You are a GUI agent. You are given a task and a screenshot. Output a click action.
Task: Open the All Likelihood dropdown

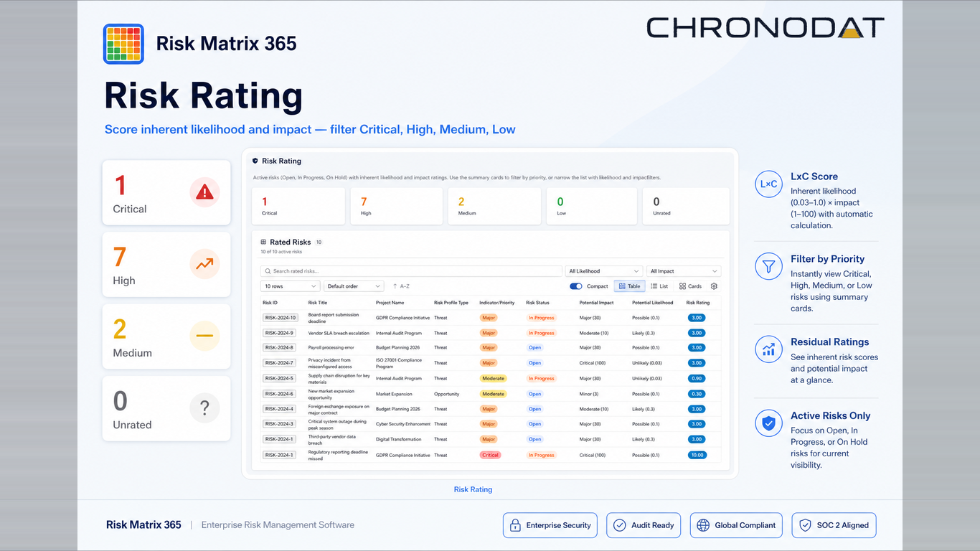[604, 271]
